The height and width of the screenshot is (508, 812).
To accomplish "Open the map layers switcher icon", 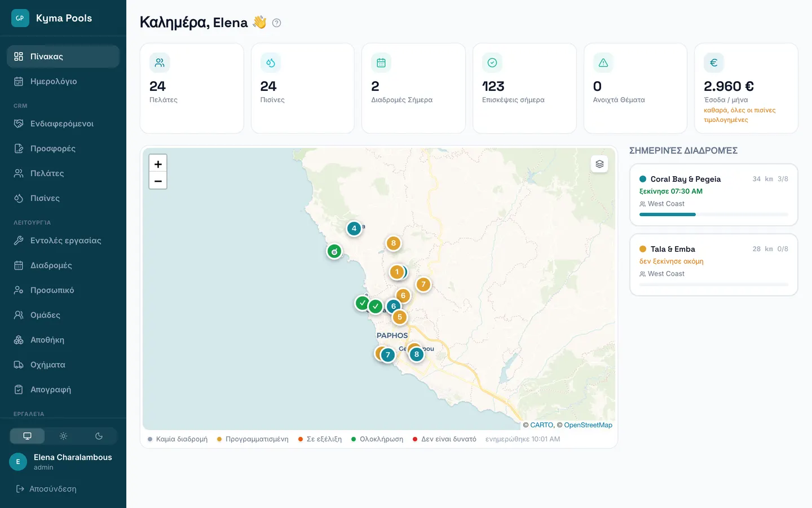I will pos(599,164).
